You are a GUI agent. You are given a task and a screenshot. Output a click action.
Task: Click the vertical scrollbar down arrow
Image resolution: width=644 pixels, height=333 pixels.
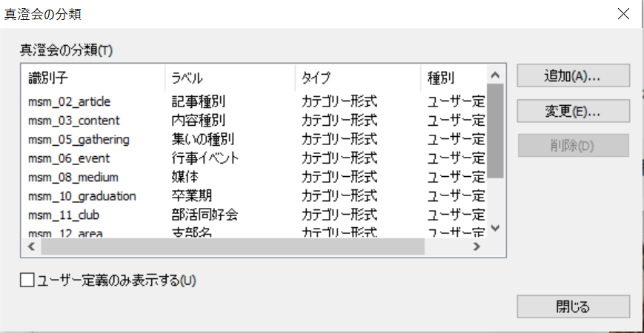point(496,229)
